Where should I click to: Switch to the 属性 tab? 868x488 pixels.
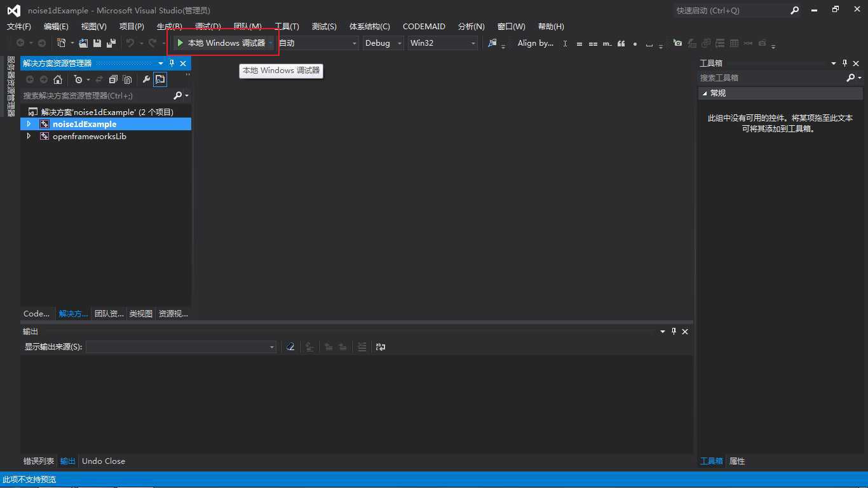(x=737, y=461)
